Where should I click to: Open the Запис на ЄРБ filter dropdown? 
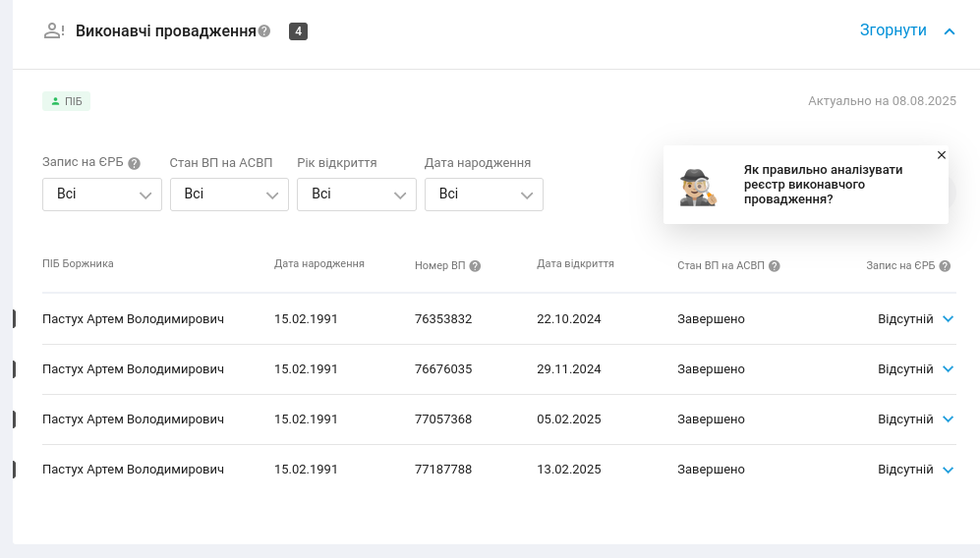[102, 195]
